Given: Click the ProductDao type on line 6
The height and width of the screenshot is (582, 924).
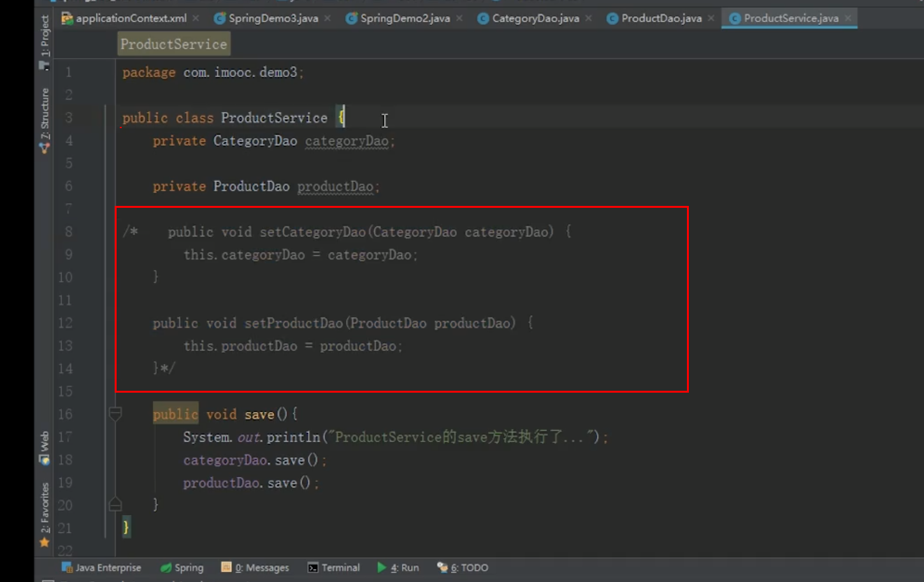Looking at the screenshot, I should [x=251, y=187].
